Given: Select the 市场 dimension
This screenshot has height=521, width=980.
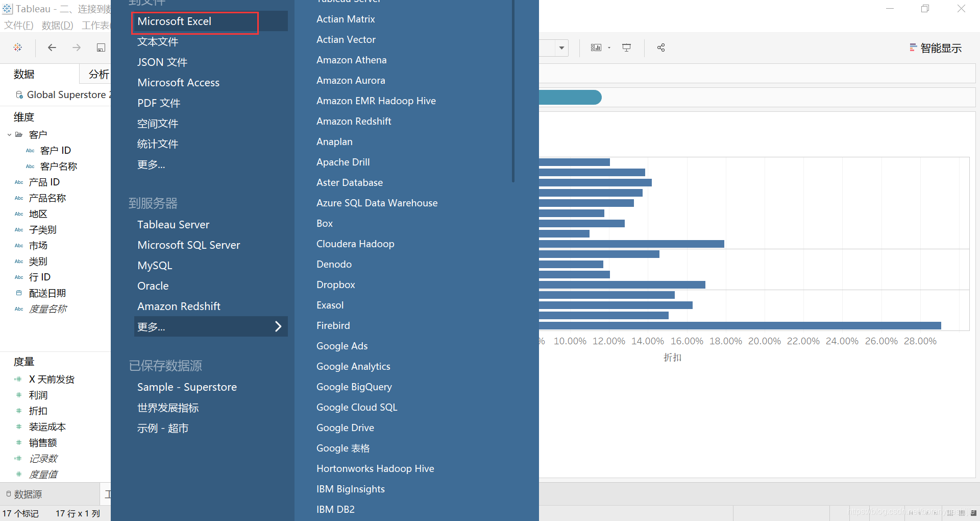Looking at the screenshot, I should (x=38, y=246).
